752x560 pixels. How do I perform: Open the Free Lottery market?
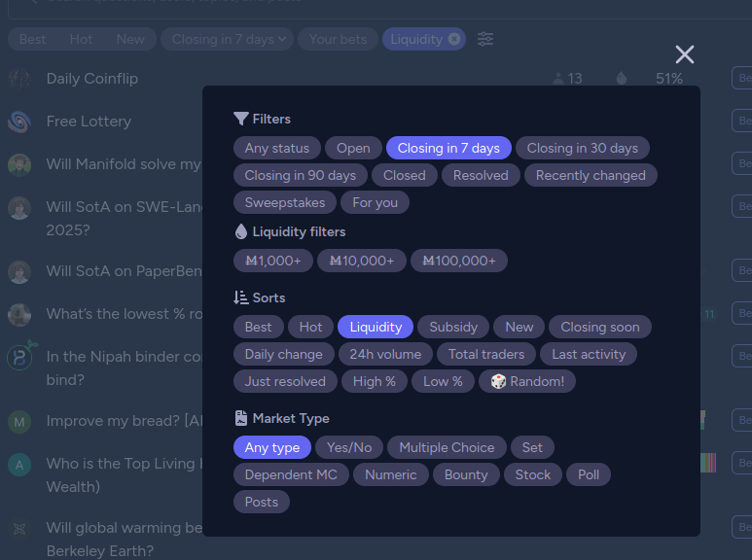click(89, 122)
